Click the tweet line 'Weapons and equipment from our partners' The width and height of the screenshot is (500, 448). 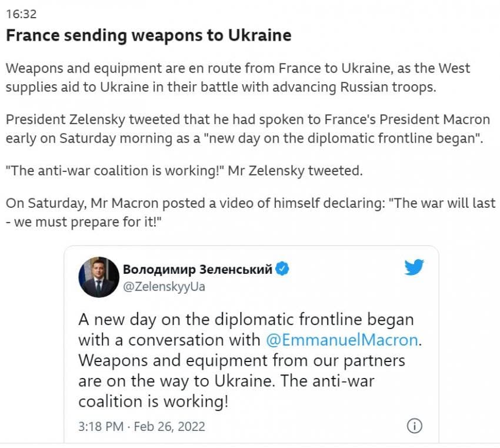242,360
